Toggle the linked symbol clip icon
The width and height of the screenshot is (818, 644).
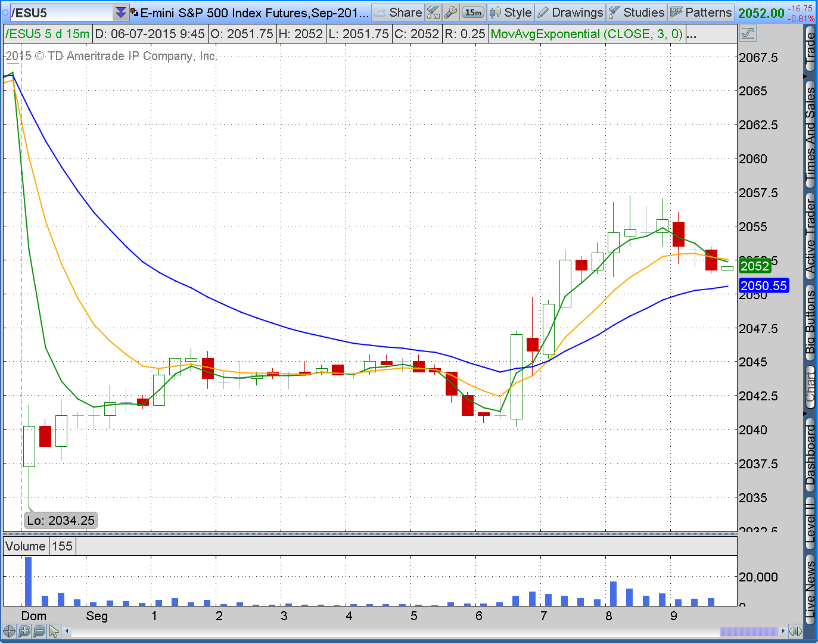click(134, 12)
